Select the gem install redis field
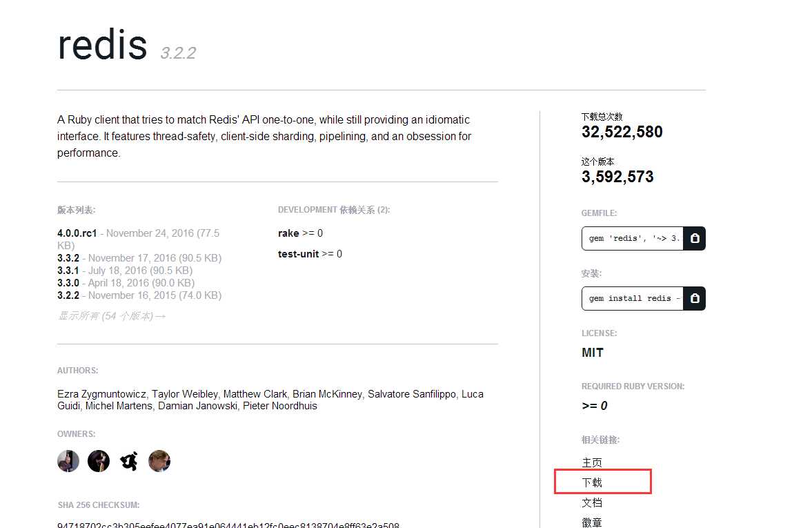Screen dimensions: 812x528 (633, 298)
